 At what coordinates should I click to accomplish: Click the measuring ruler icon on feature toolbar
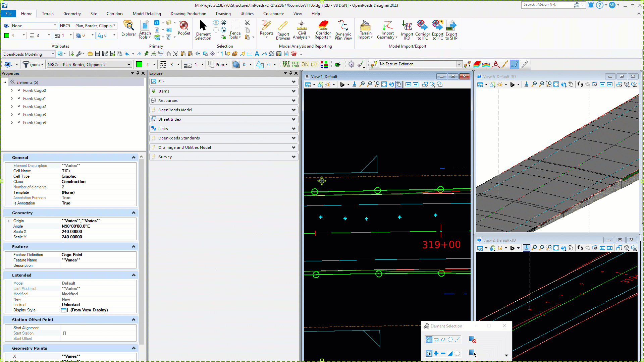(x=525, y=64)
